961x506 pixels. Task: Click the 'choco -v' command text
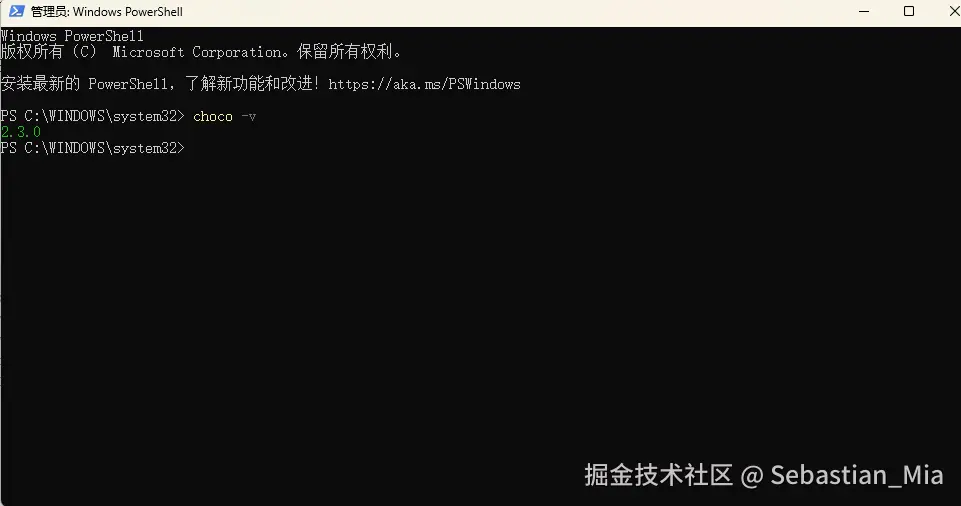(x=224, y=116)
